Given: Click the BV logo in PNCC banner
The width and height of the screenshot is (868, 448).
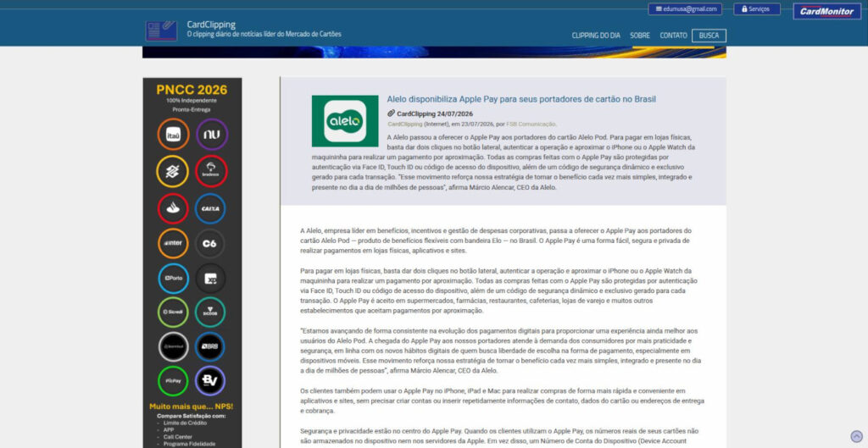Looking at the screenshot, I should [210, 381].
